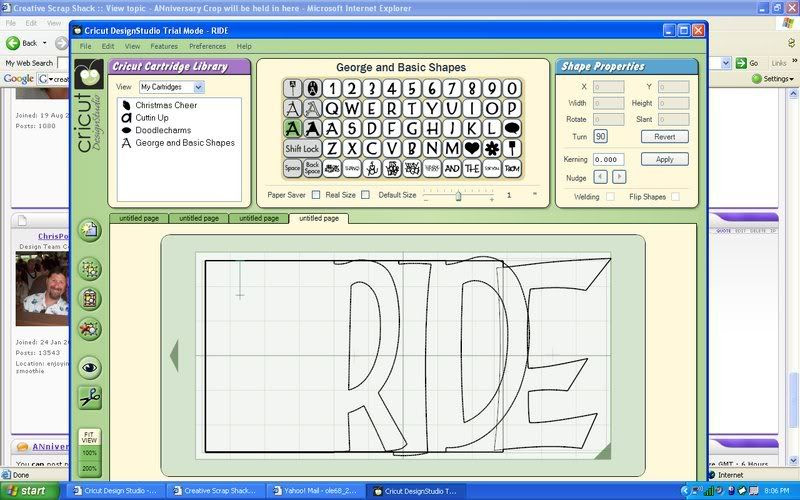This screenshot has height=500, width=800.
Task: Click the flower shape key
Action: click(492, 148)
